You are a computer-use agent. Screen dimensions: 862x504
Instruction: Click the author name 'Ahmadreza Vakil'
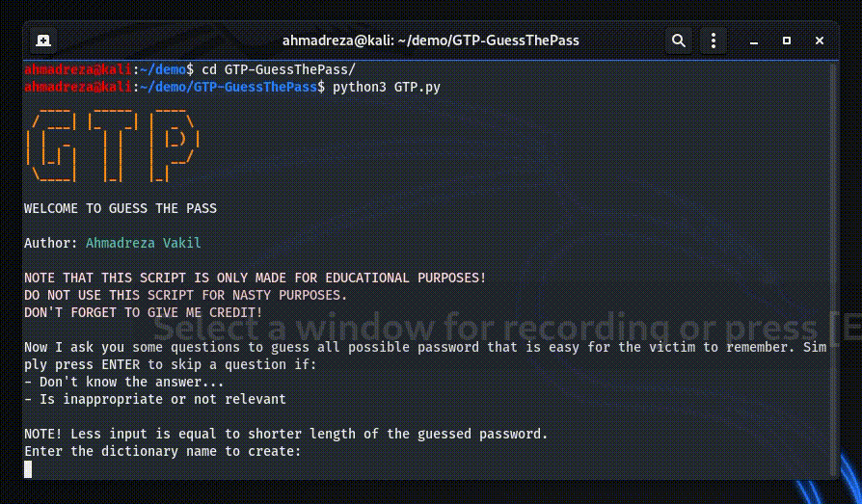tap(144, 243)
